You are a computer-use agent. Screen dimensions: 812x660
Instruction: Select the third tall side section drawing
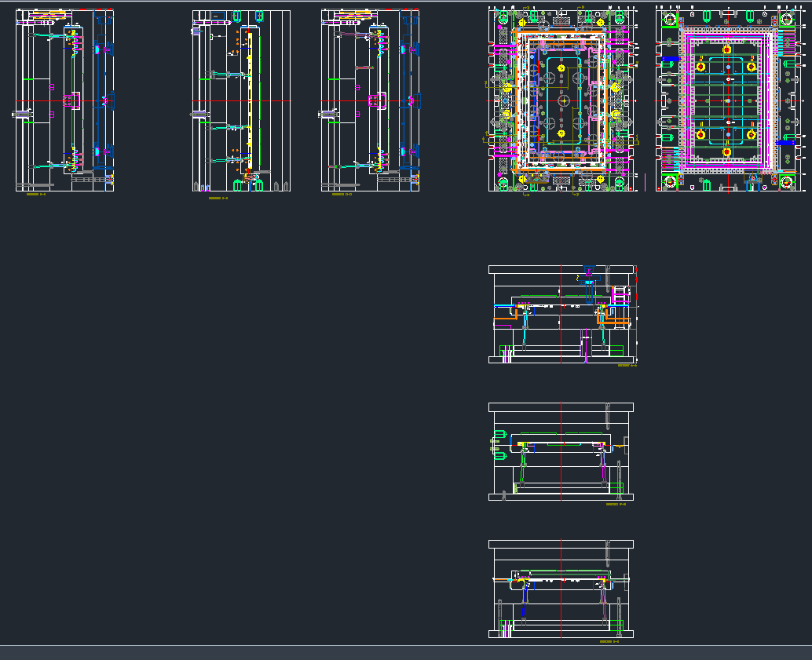(x=370, y=100)
